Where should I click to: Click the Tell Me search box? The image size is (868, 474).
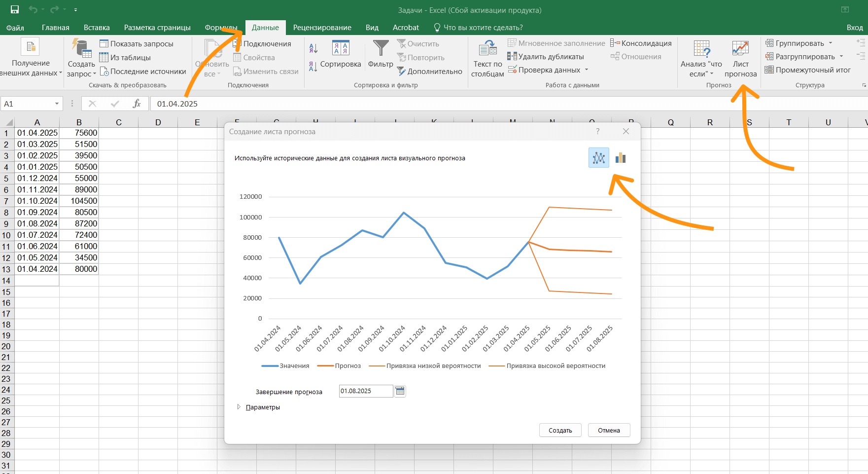[x=479, y=28]
